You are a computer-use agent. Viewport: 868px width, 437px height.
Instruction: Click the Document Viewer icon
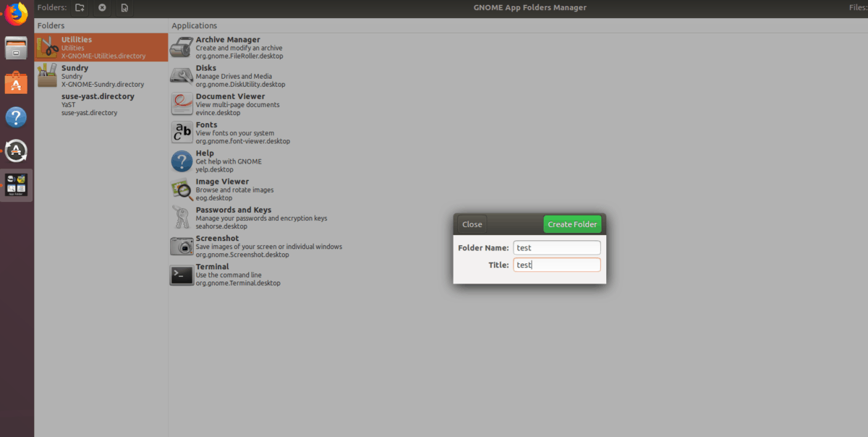point(180,103)
